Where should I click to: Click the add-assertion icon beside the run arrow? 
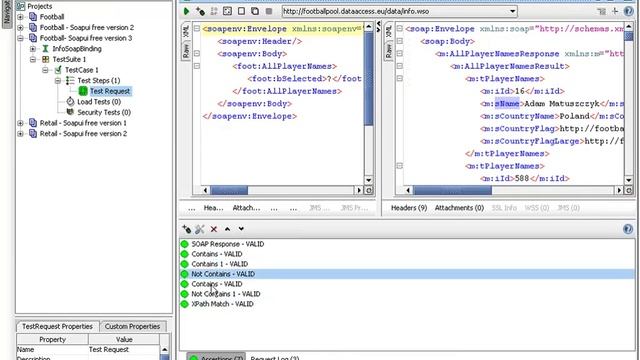pyautogui.click(x=200, y=11)
